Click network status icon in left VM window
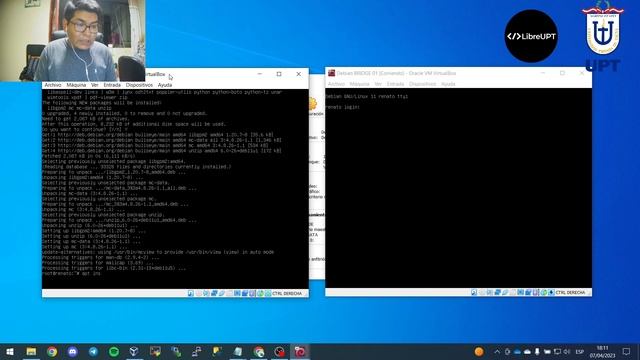This screenshot has height=360, width=640. (x=214, y=293)
